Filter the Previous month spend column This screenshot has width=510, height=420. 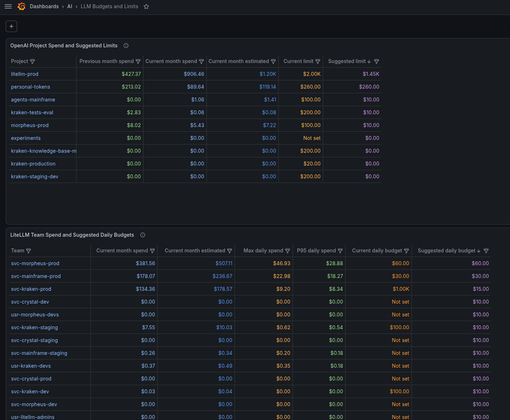pos(138,62)
